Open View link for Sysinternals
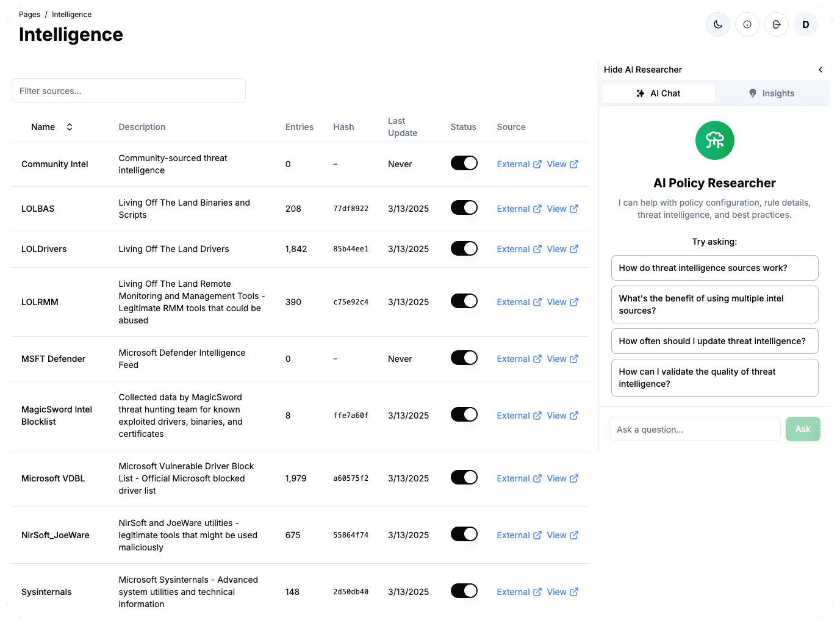The width and height of the screenshot is (840, 623). (562, 592)
